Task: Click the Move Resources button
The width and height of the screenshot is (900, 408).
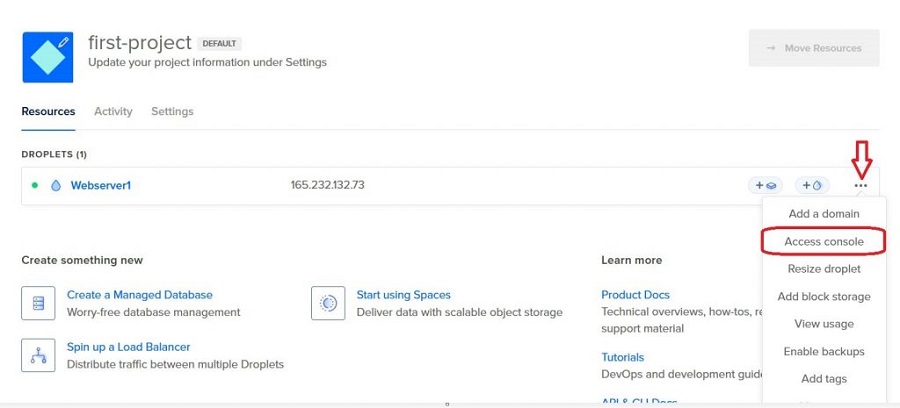Action: [814, 48]
